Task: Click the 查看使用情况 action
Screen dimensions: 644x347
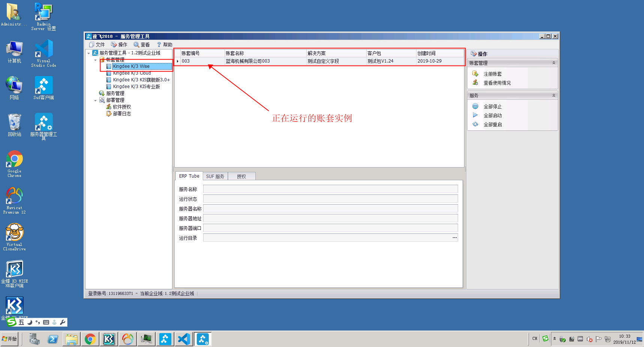Action: [497, 83]
